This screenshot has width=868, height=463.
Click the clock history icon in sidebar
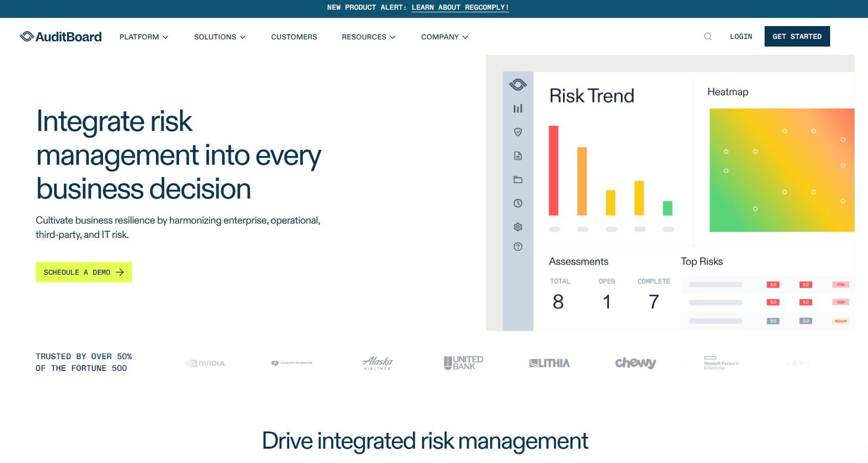tap(518, 203)
